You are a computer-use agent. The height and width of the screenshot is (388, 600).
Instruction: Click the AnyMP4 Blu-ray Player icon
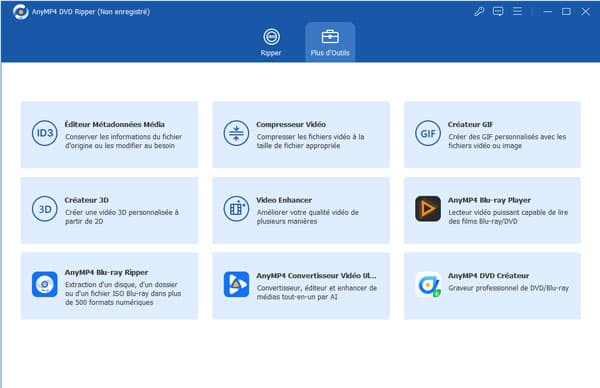(x=428, y=209)
